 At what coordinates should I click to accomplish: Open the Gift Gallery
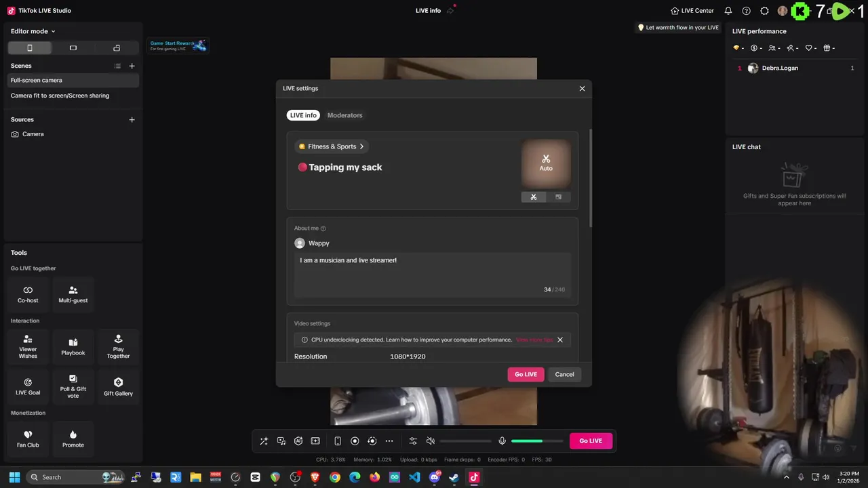click(118, 386)
